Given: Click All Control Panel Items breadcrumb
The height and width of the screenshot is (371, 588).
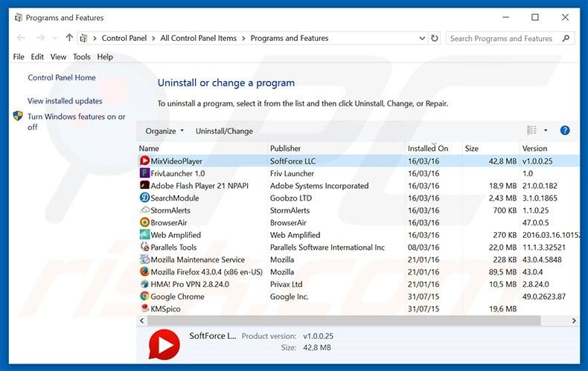Looking at the screenshot, I should [x=199, y=38].
